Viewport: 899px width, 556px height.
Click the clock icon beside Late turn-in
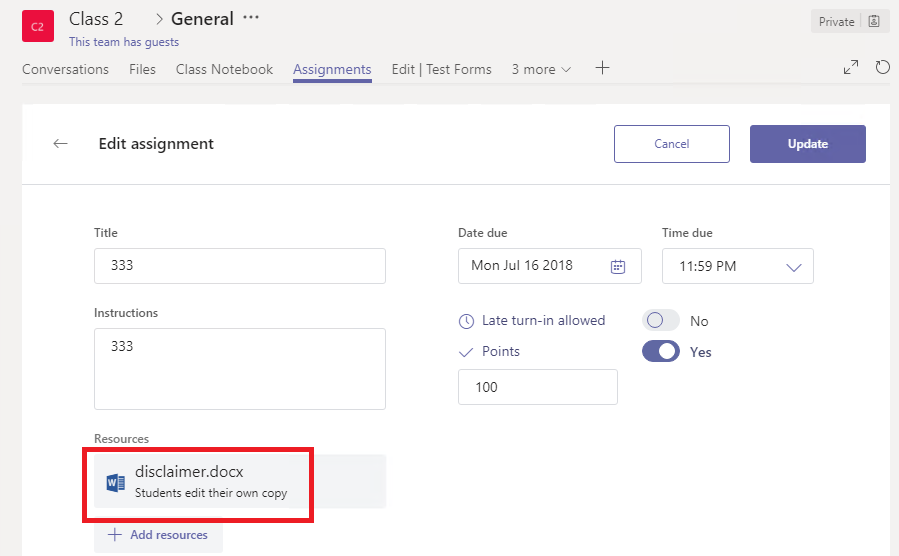coord(466,321)
